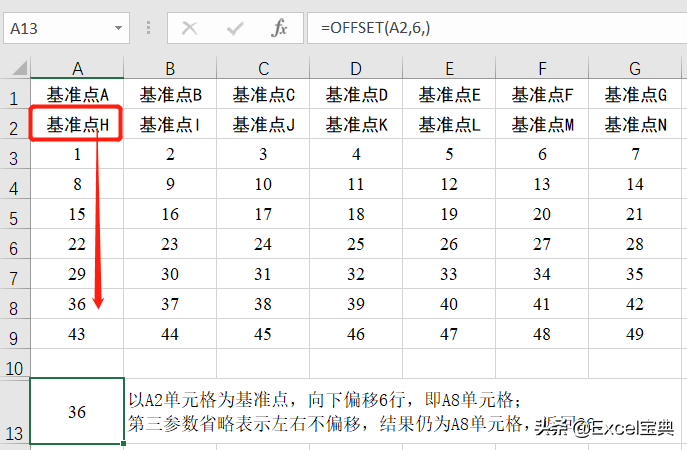Click cell containing 基准点H
This screenshot has height=450, width=687.
point(77,124)
